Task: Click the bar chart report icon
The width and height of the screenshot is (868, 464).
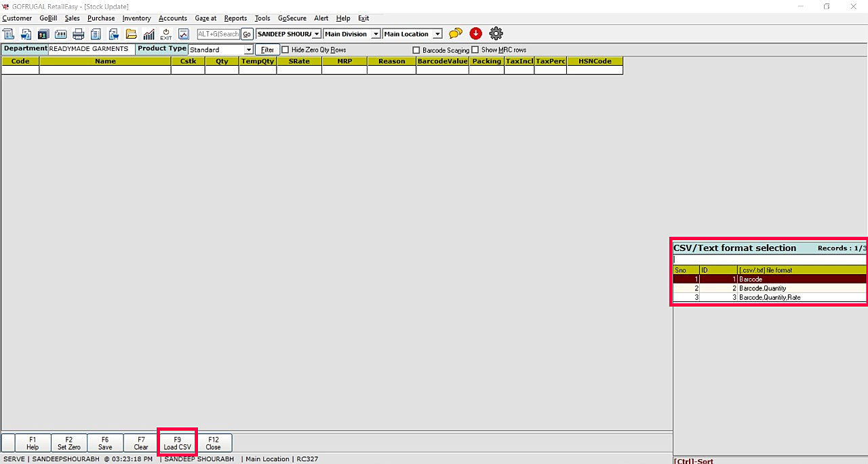Action: click(x=149, y=34)
